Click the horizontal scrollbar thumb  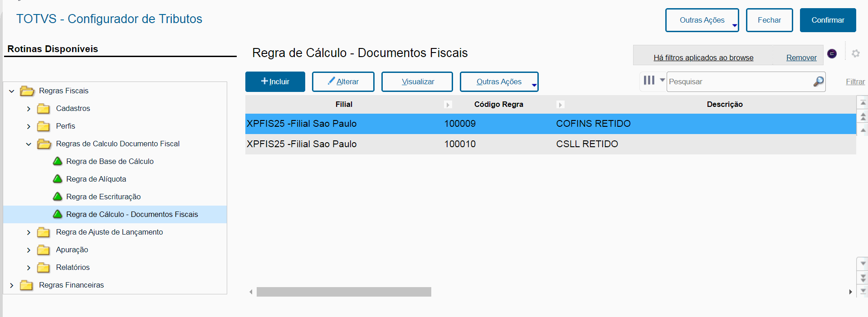pyautogui.click(x=343, y=292)
